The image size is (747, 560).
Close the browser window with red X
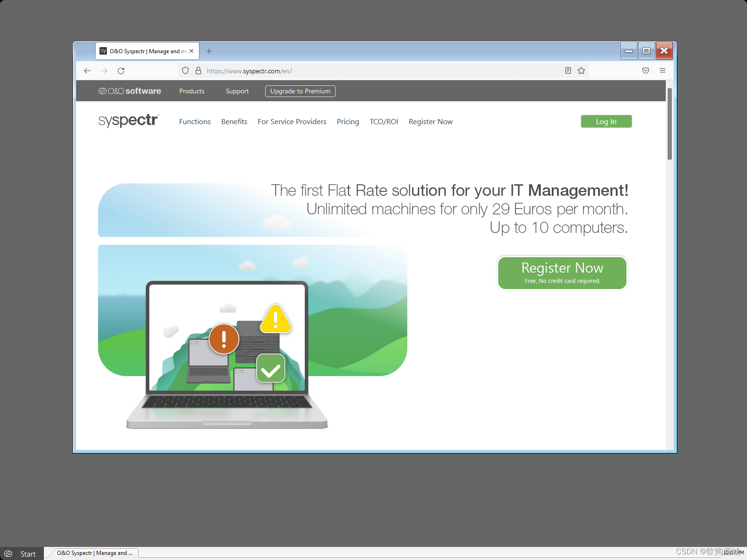point(664,51)
